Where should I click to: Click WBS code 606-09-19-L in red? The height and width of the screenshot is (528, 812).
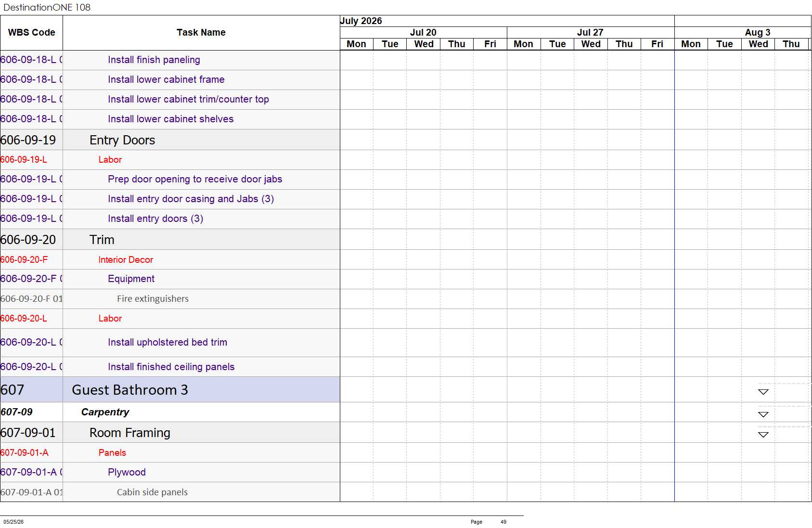24,160
